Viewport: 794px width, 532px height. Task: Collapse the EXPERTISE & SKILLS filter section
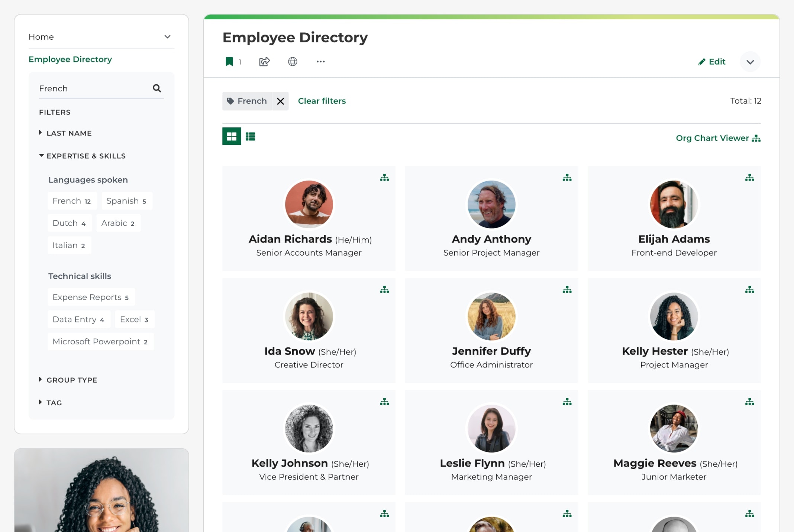click(x=83, y=156)
